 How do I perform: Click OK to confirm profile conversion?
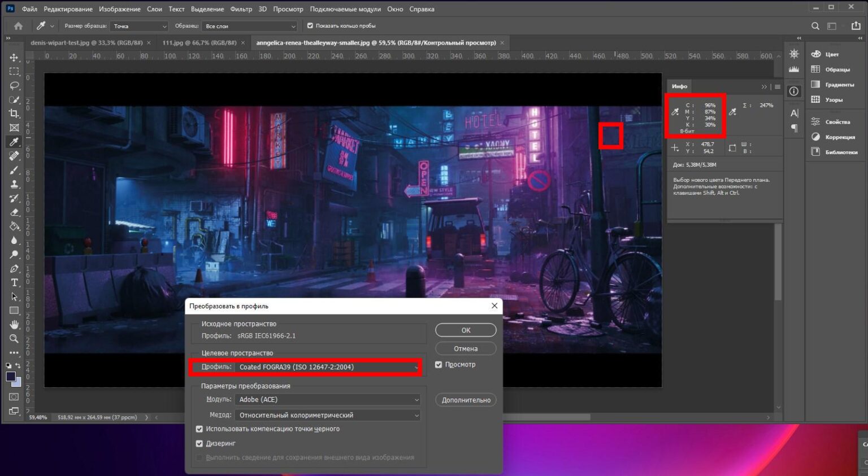pos(466,330)
